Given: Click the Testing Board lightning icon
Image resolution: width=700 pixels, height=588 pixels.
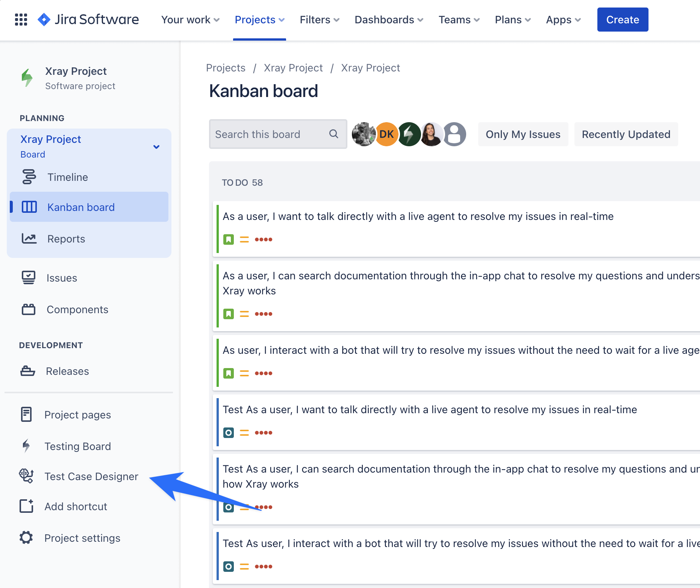Looking at the screenshot, I should [x=26, y=446].
